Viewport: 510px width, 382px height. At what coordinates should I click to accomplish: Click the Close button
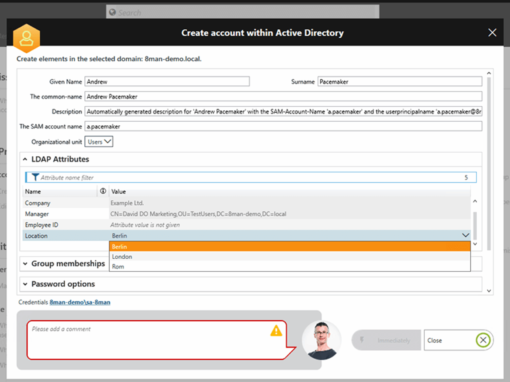(459, 340)
